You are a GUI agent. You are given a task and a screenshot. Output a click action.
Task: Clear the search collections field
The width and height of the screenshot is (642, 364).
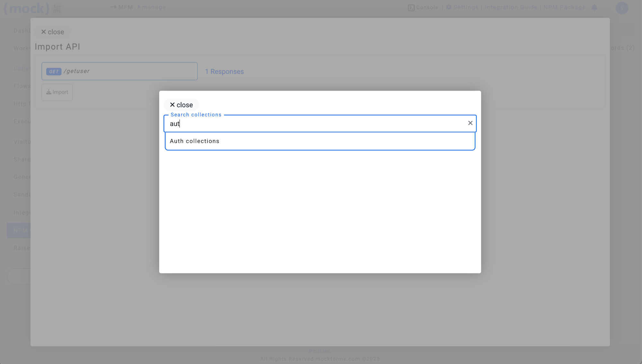click(x=470, y=123)
